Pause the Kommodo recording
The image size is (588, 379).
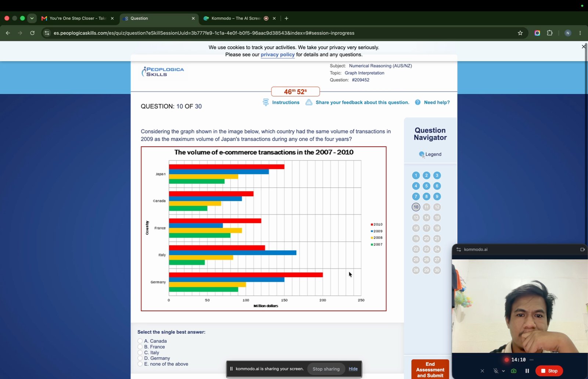(x=527, y=371)
